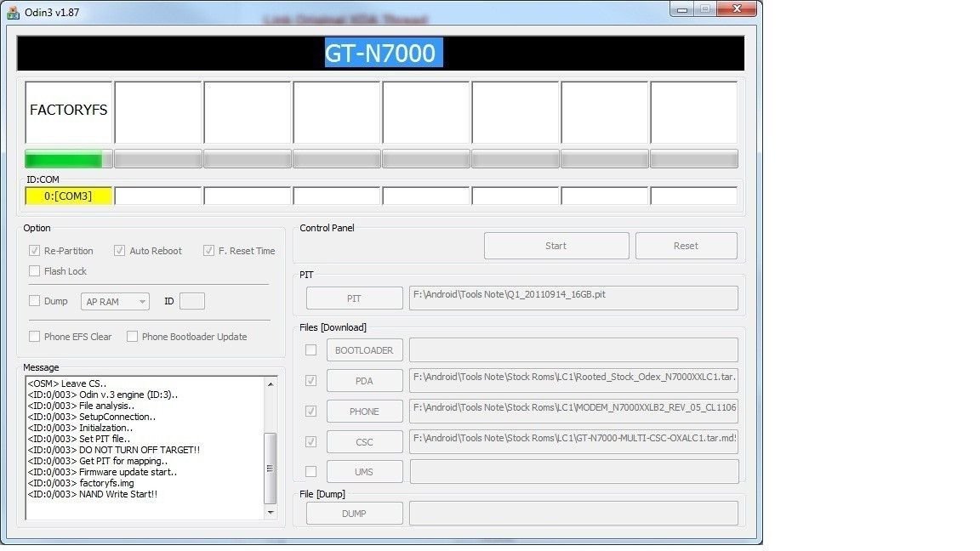Image resolution: width=980 pixels, height=551 pixels.
Task: Click the DUMP button
Action: tap(355, 514)
